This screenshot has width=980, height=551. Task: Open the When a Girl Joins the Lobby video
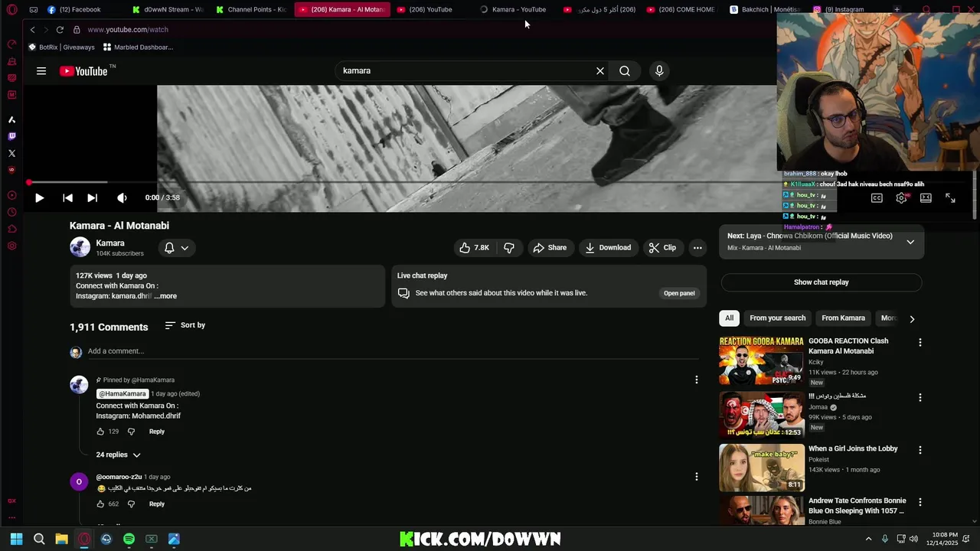point(762,468)
